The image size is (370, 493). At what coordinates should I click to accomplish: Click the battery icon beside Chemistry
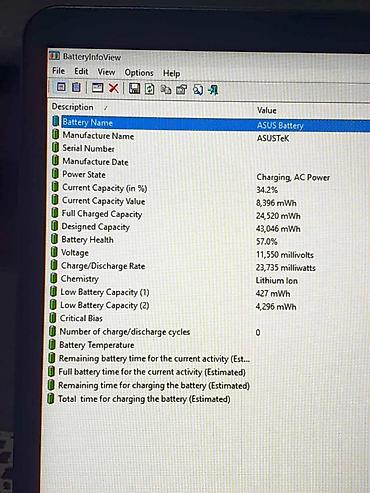(54, 278)
